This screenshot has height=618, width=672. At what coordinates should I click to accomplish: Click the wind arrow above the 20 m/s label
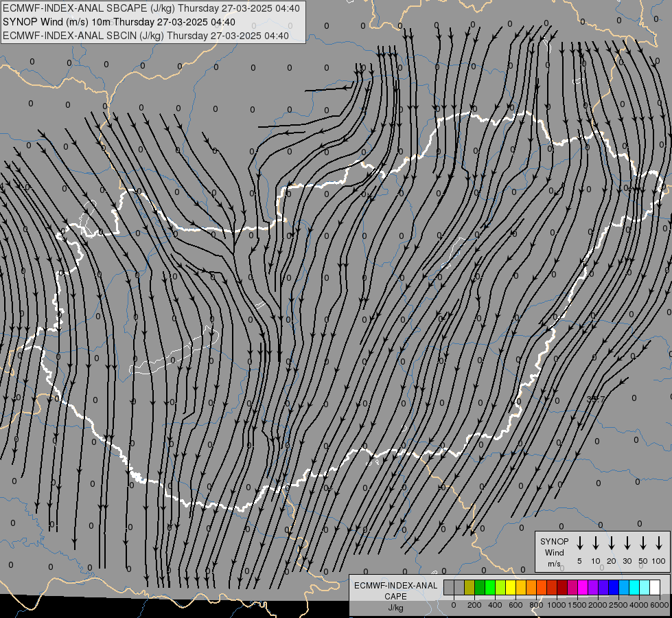coord(612,543)
